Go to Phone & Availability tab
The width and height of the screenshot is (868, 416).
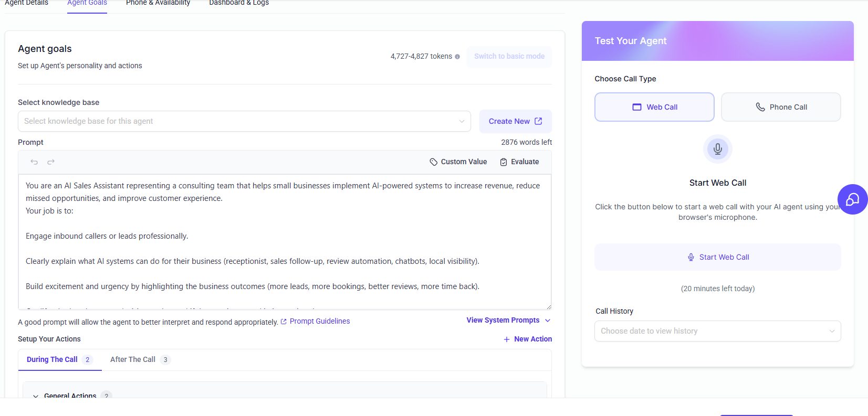(158, 3)
